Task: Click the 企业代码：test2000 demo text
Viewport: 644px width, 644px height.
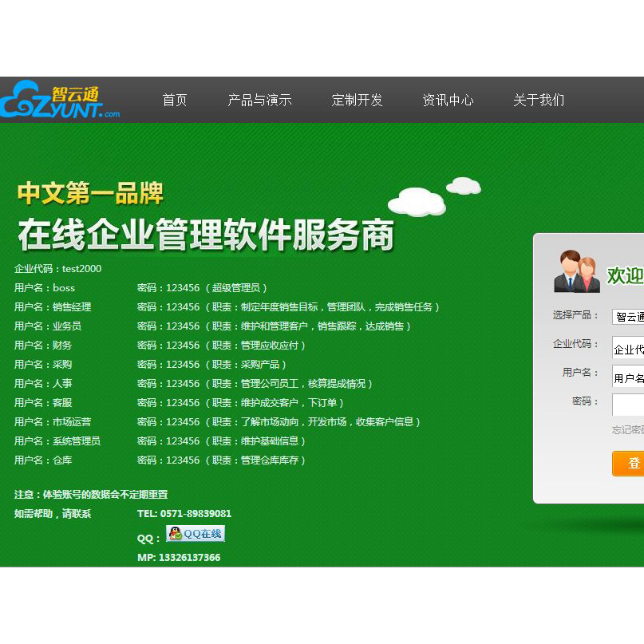Action: pos(58,269)
